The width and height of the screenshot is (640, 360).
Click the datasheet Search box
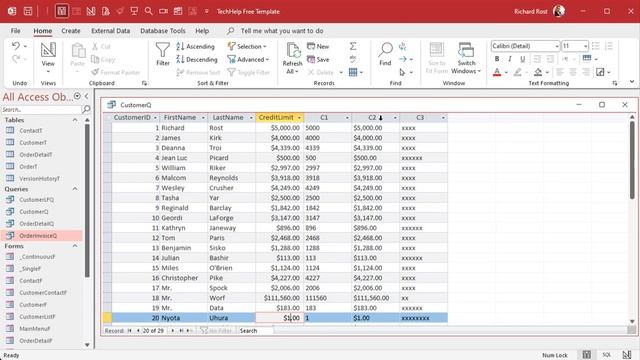255,331
